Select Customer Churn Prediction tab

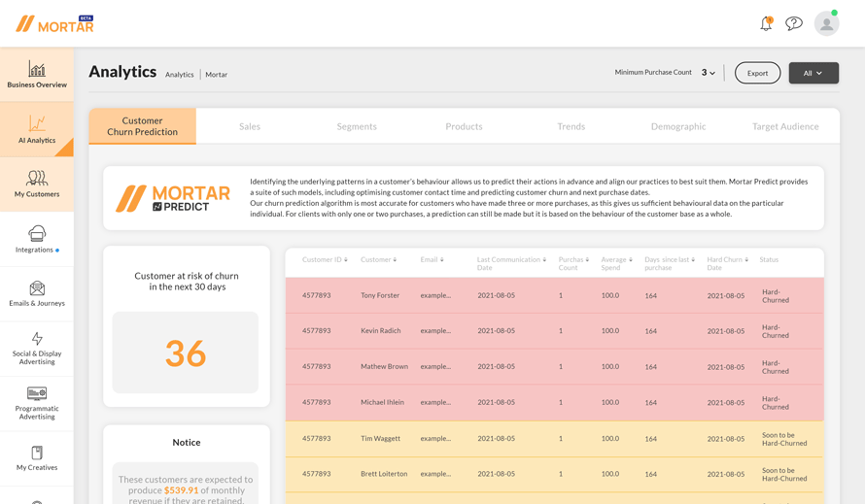click(142, 126)
